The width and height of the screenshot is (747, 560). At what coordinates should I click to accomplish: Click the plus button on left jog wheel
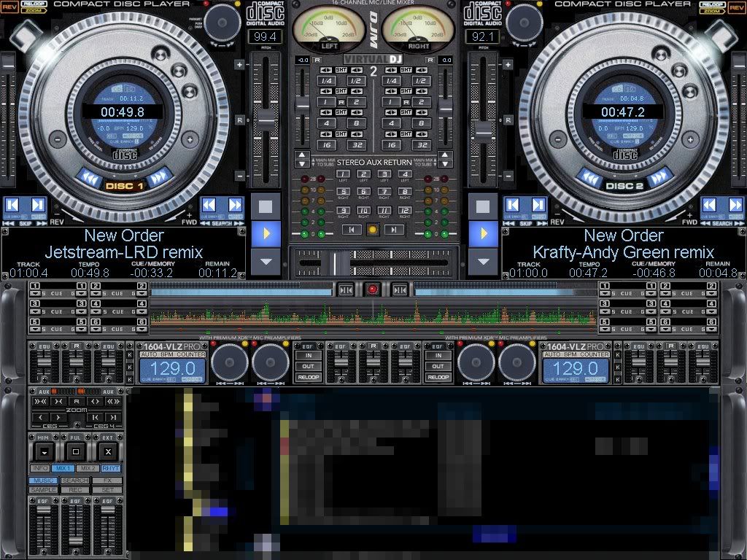[x=190, y=139]
